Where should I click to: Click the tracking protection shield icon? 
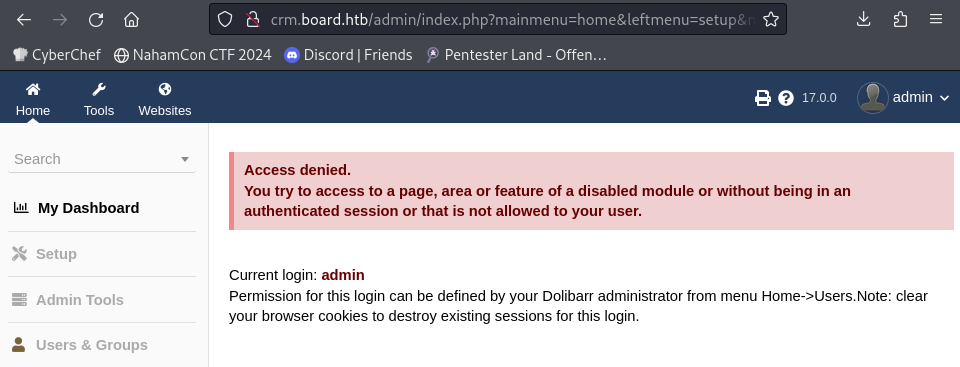pos(225,20)
